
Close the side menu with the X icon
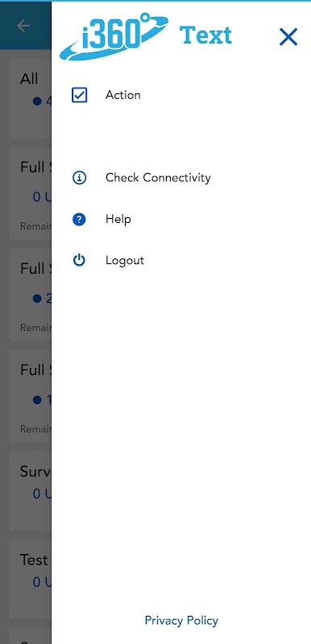click(288, 37)
